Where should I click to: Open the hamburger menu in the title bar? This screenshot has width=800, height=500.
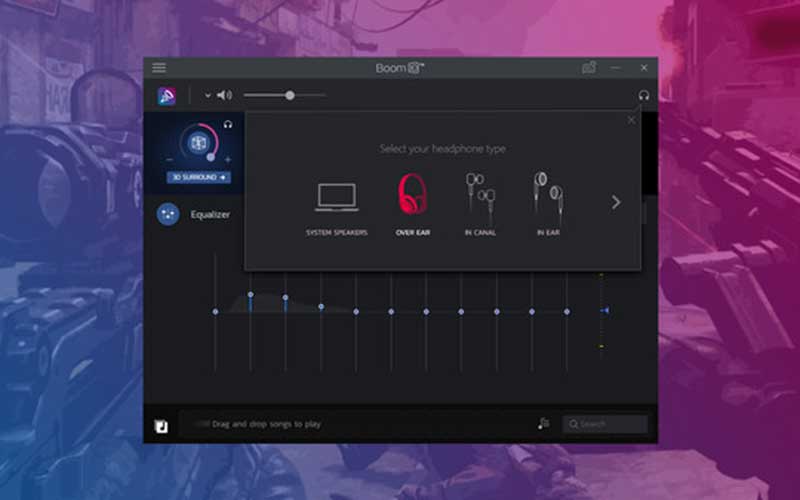point(159,68)
